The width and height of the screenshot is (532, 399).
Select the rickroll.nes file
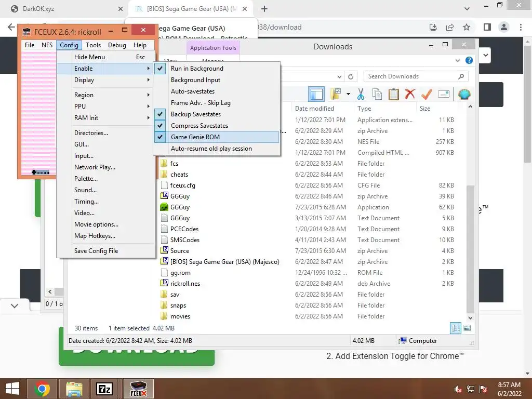point(185,283)
